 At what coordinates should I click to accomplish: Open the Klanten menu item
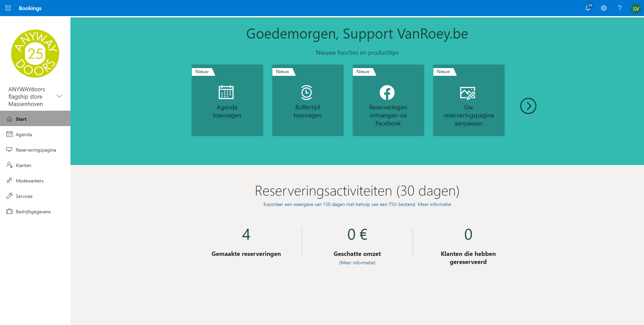tap(35, 165)
